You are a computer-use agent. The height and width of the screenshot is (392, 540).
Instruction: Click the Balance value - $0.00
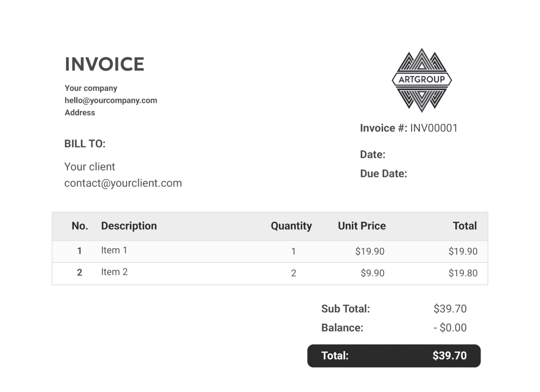pyautogui.click(x=450, y=328)
